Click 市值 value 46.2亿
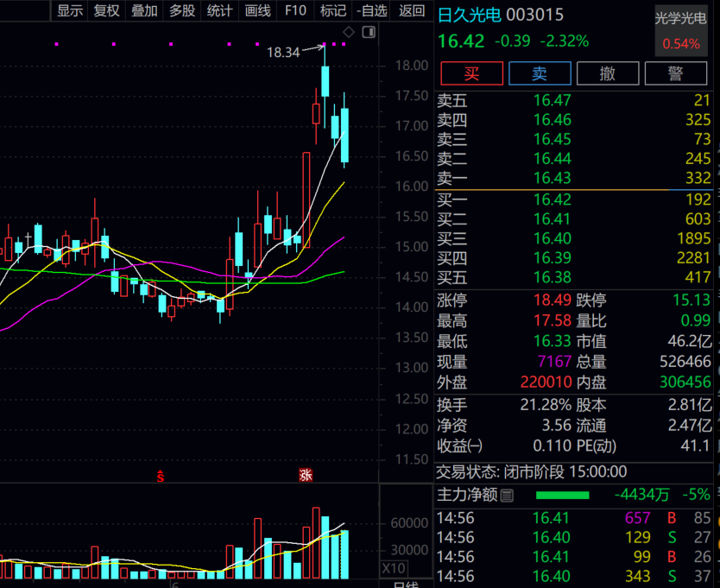The width and height of the screenshot is (720, 588). tap(689, 341)
